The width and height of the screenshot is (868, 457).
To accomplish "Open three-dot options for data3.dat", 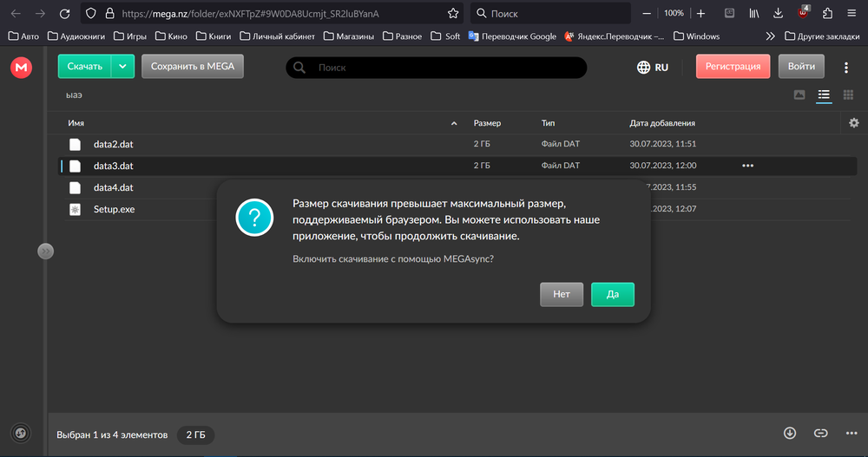I will pos(747,166).
